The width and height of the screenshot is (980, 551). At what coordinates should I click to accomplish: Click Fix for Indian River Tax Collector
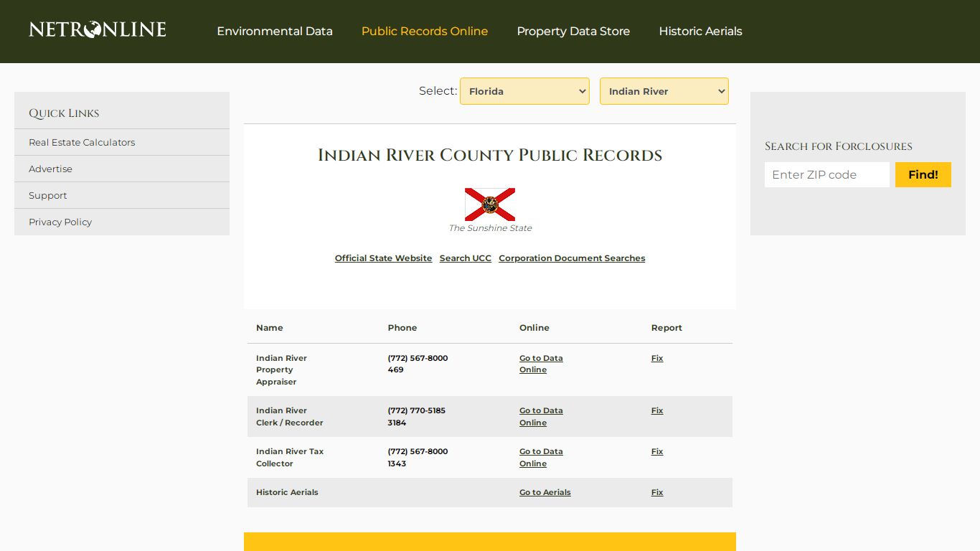point(657,451)
